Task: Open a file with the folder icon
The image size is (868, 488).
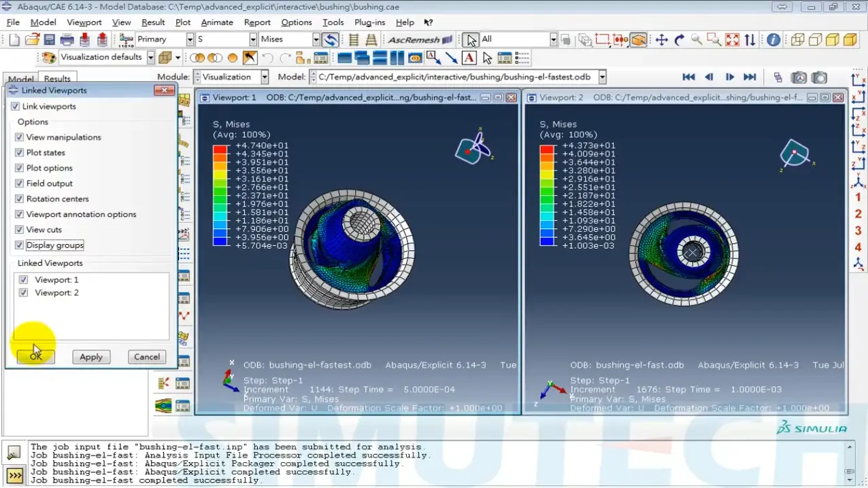Action: [x=31, y=39]
